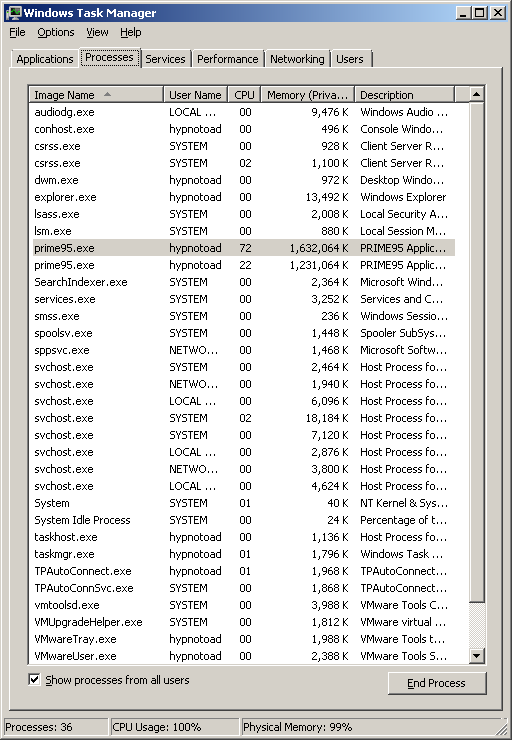Open the View menu
The width and height of the screenshot is (512, 740).
pos(97,33)
